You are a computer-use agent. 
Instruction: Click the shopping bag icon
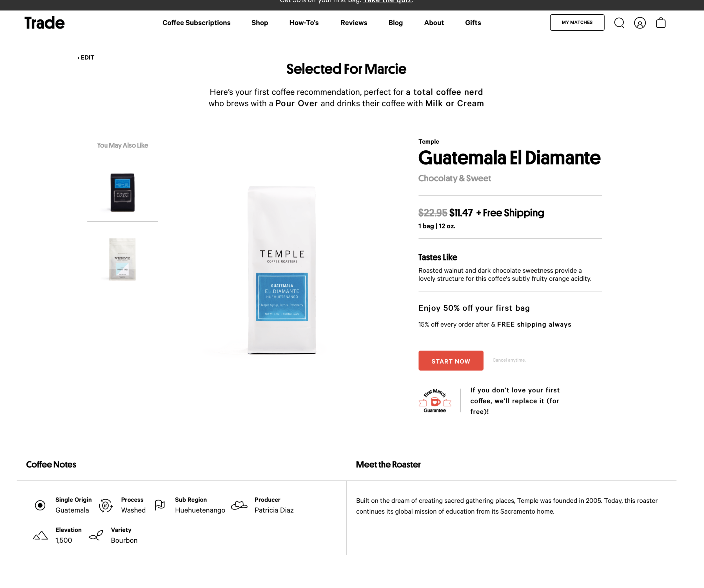point(661,22)
